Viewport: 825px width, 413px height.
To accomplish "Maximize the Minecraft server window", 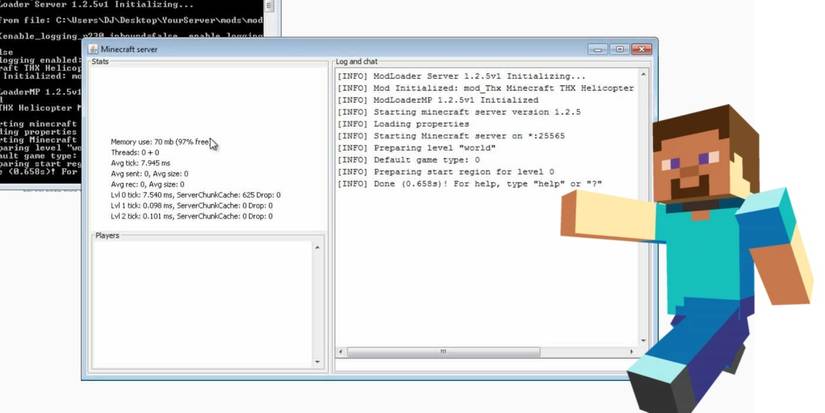I will (x=618, y=48).
